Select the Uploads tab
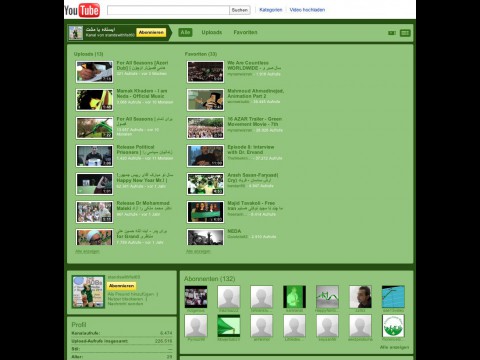Viewport: 480px width, 360px height. pyautogui.click(x=212, y=32)
